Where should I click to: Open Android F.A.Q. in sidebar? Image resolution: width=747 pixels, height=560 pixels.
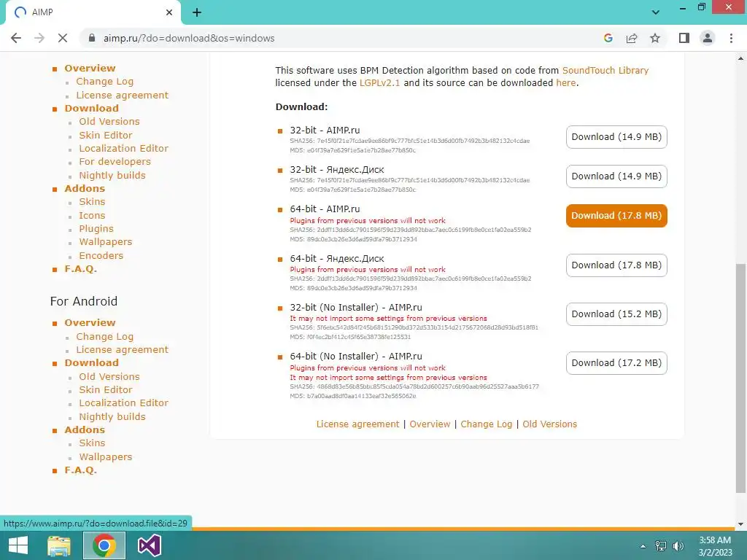[80, 470]
